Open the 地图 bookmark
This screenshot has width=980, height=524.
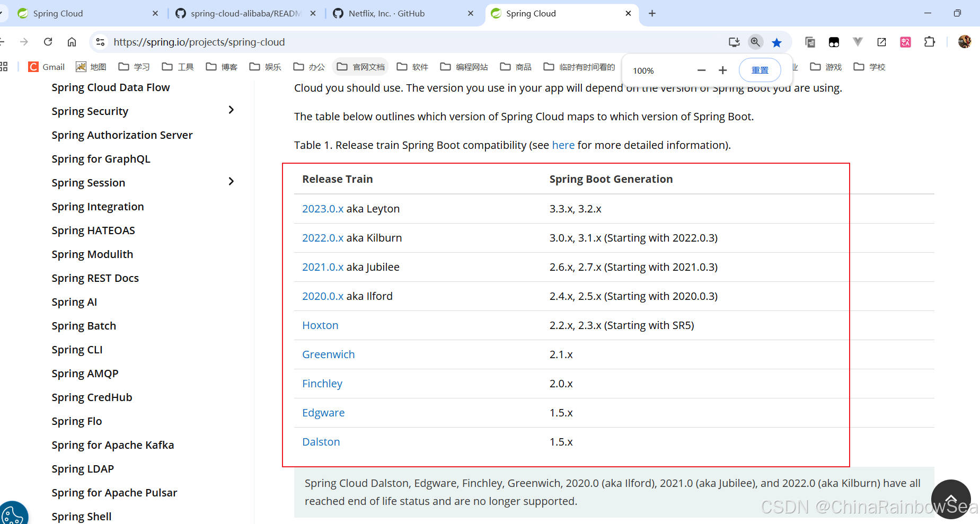point(91,67)
